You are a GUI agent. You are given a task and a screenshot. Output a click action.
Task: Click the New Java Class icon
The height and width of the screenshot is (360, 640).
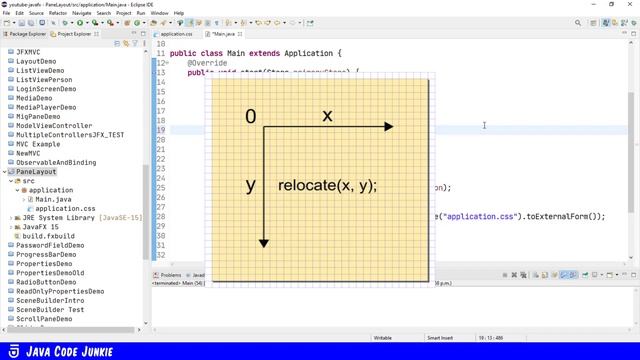tap(137, 23)
